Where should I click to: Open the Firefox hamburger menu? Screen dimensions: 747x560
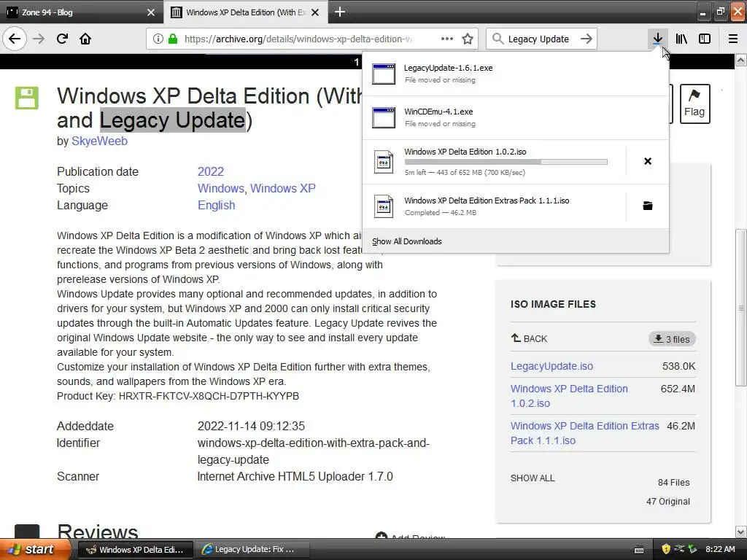(733, 39)
